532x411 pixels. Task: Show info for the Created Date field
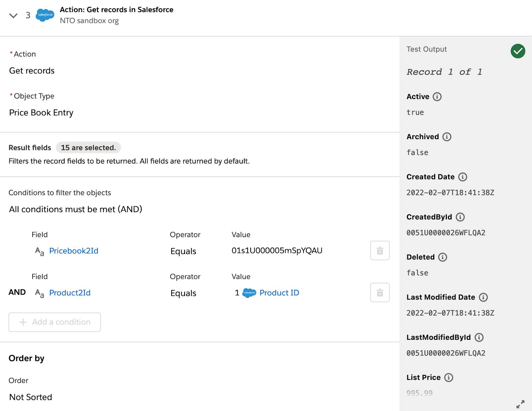(x=463, y=177)
